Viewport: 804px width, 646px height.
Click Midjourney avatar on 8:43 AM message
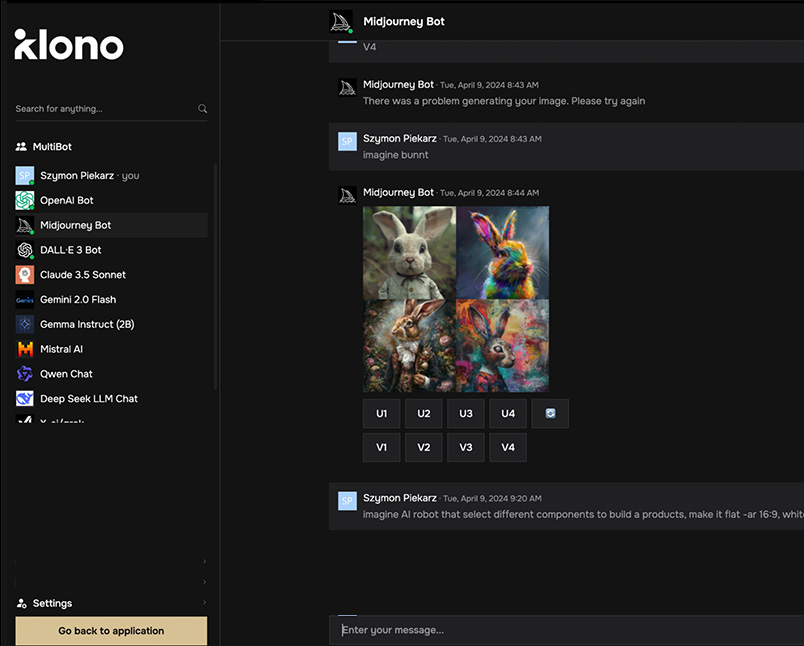pyautogui.click(x=347, y=87)
